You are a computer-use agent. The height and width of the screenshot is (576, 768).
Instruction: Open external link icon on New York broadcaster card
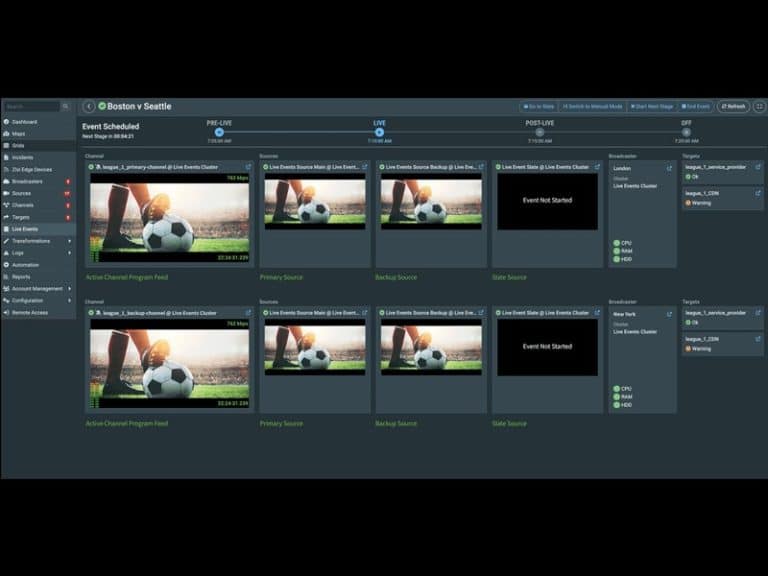[670, 313]
